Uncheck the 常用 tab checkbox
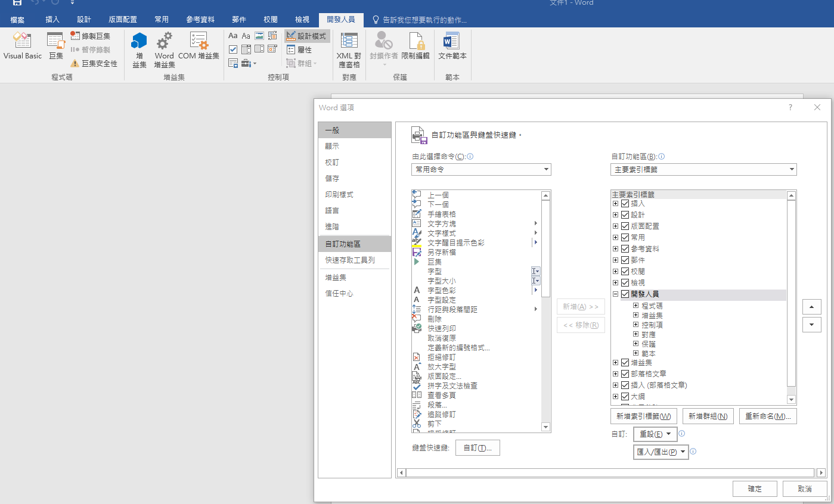Screen dimensions: 834x504 (625, 237)
